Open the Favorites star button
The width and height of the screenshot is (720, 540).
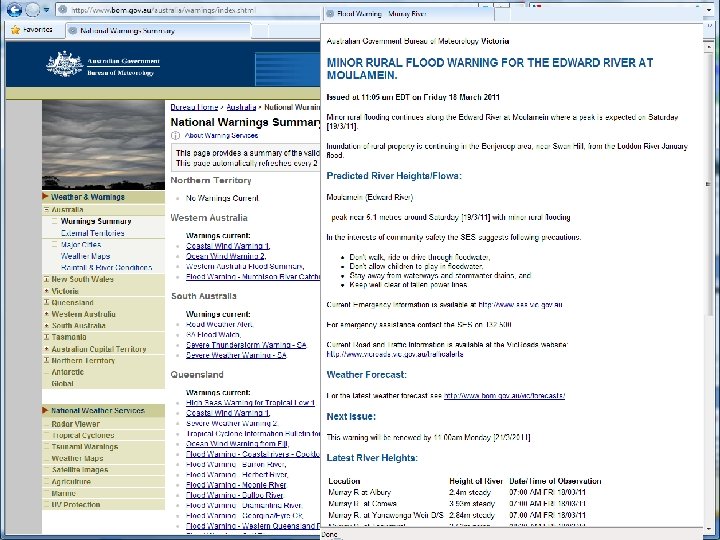tap(32, 30)
